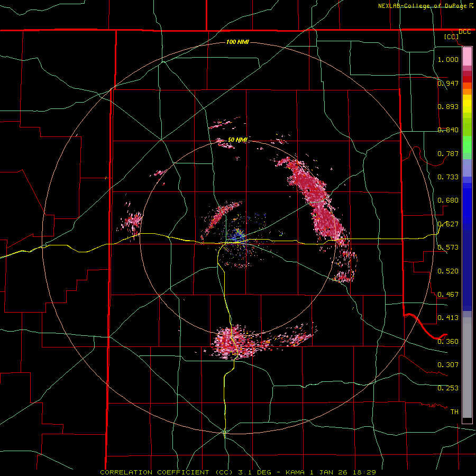Click the 0.893 legend value
Screen dimensions: 476x476
tap(448, 106)
